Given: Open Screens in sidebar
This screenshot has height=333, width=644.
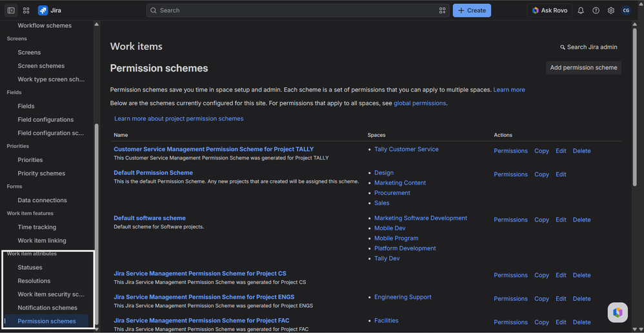Looking at the screenshot, I should click(x=29, y=52).
